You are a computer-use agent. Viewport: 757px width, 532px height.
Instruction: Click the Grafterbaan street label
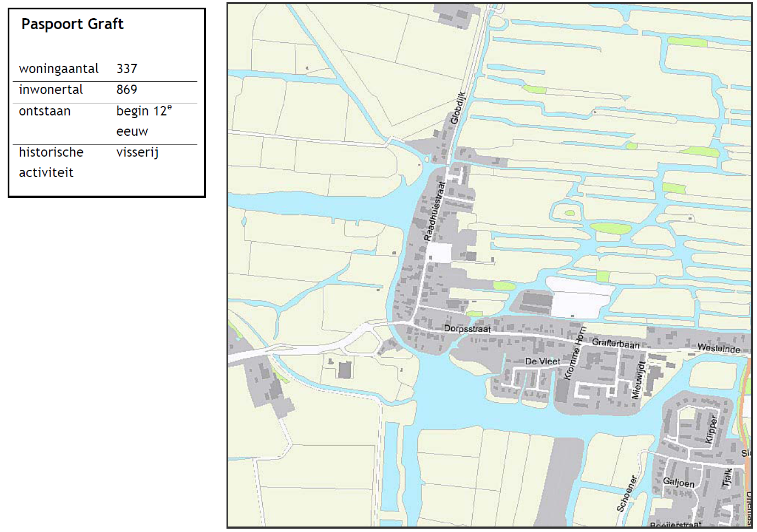[616, 343]
